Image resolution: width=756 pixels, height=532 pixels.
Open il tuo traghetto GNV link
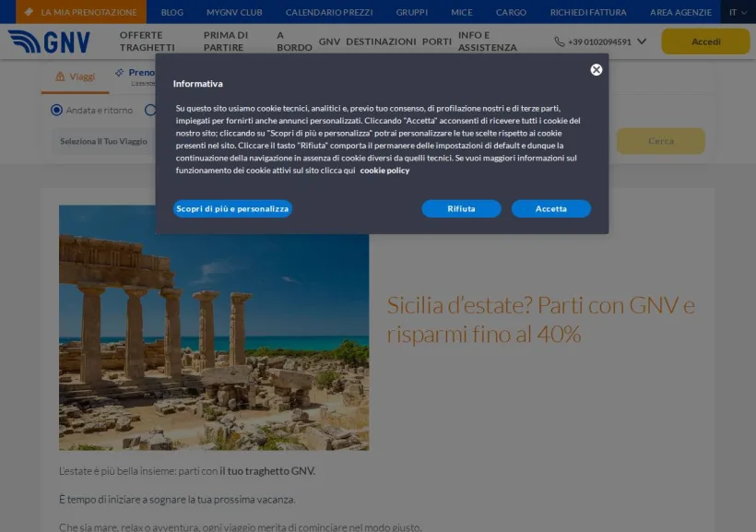coord(267,471)
